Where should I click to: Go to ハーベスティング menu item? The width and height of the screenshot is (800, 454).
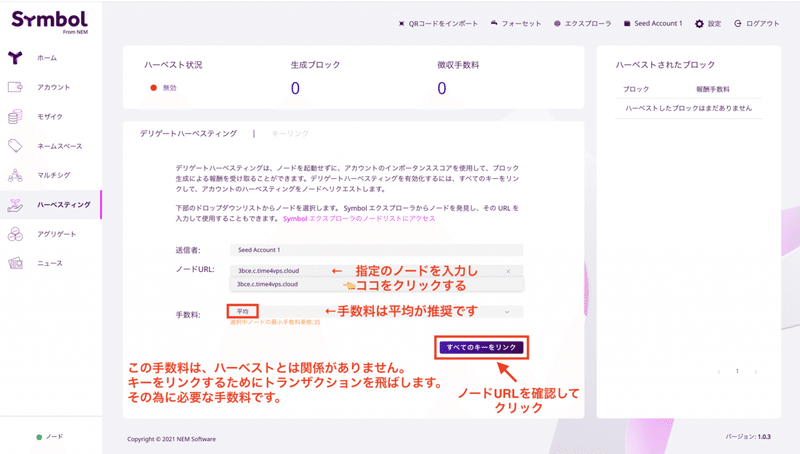click(x=64, y=205)
